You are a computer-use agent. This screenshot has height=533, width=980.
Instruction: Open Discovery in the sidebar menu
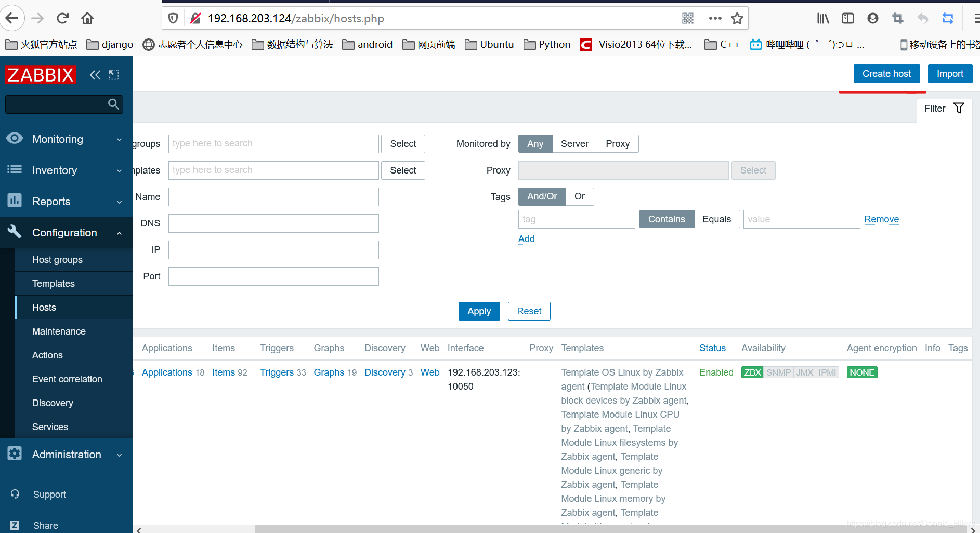(x=73, y=403)
